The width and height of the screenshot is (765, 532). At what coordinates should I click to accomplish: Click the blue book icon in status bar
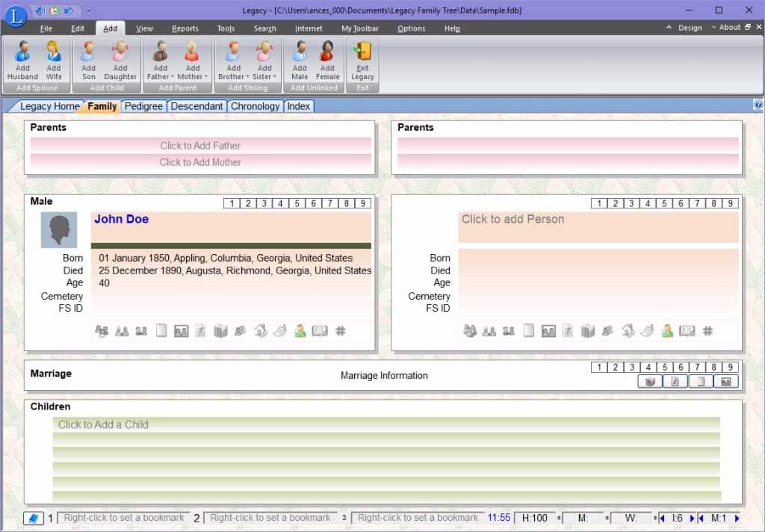pyautogui.click(x=33, y=518)
